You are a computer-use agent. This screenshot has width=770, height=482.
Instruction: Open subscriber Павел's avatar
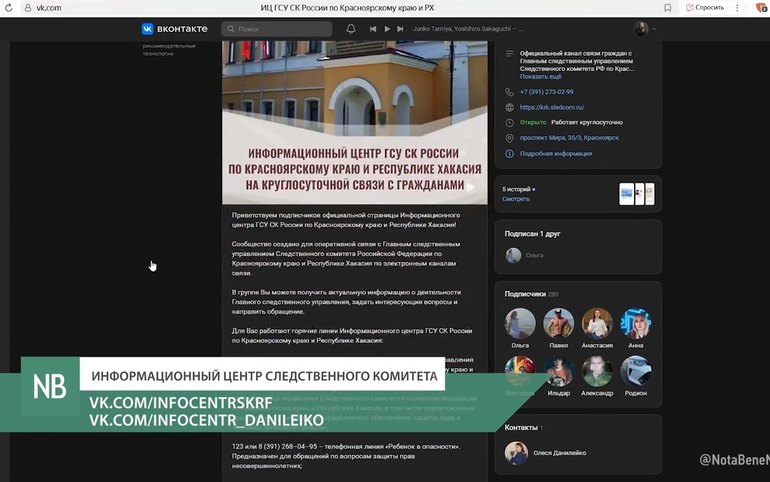coord(558,323)
